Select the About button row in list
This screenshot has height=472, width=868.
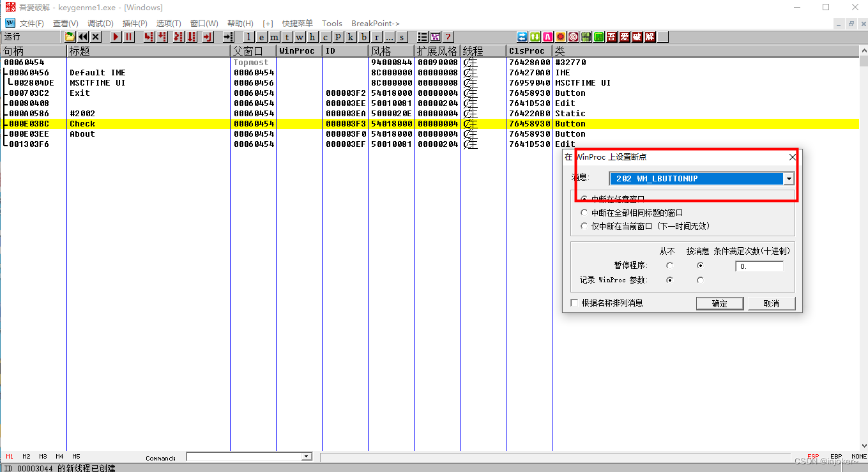coord(430,134)
